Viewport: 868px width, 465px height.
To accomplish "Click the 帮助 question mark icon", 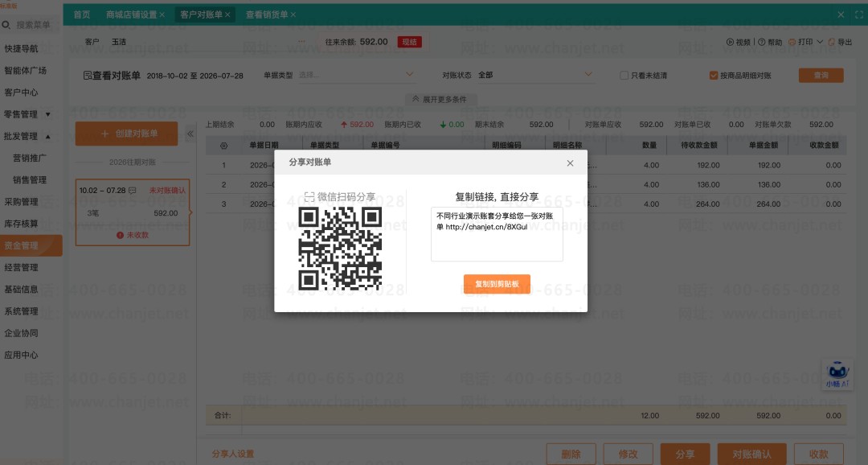I will pos(762,42).
